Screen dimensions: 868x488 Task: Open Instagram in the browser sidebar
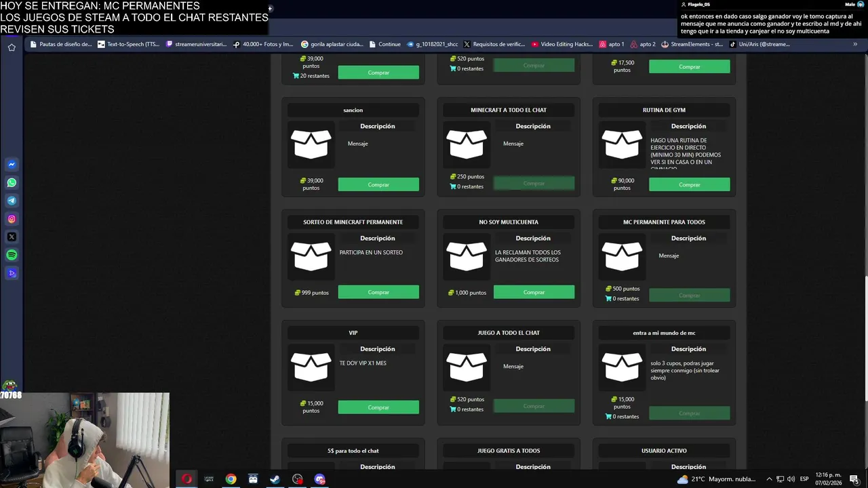coord(12,219)
